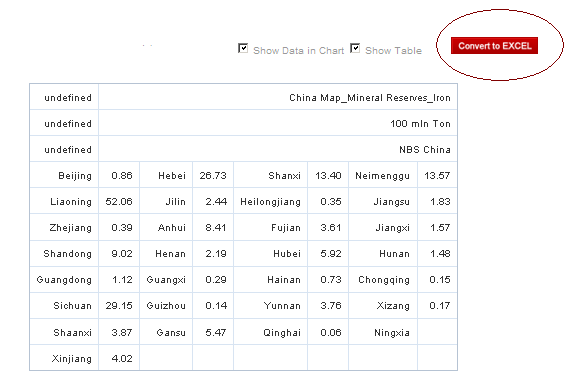Select Shandong's value 9.02
Viewport: 571px width, 373px height.
(x=119, y=253)
